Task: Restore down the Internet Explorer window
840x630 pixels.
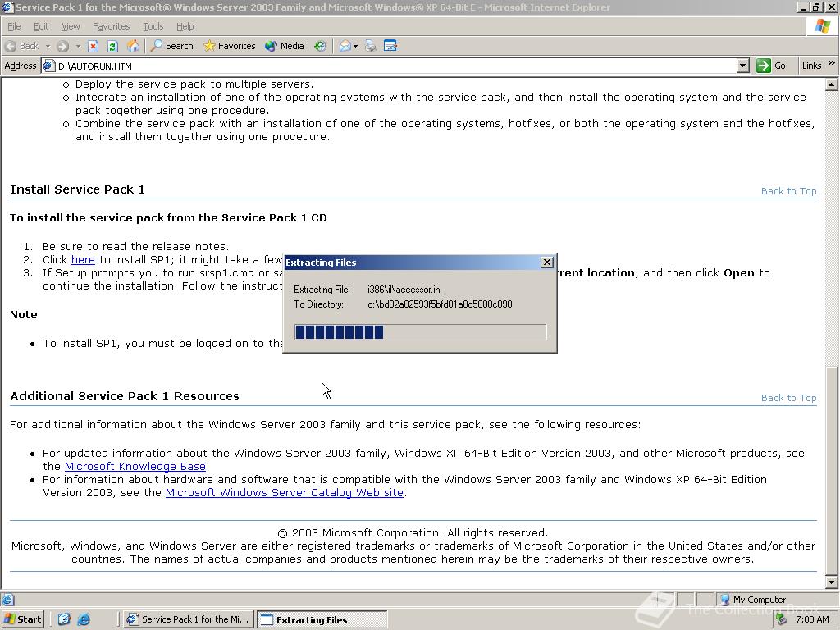Action: tap(815, 7)
